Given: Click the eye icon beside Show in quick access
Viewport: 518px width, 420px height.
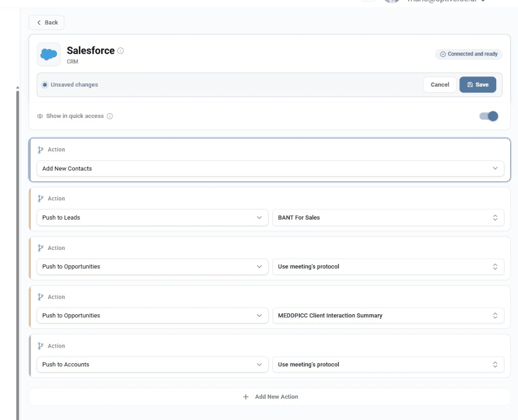Looking at the screenshot, I should (x=40, y=116).
